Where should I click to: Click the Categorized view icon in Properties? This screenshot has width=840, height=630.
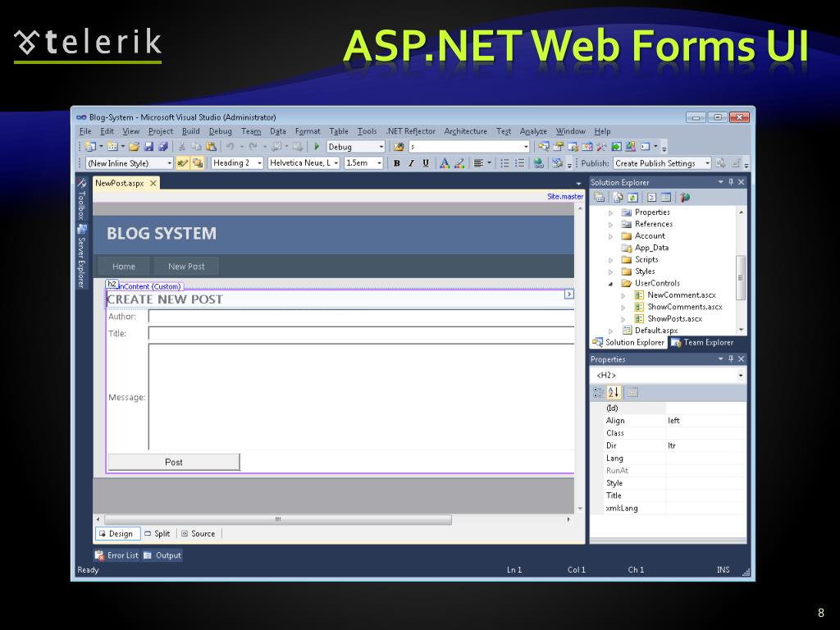point(598,392)
